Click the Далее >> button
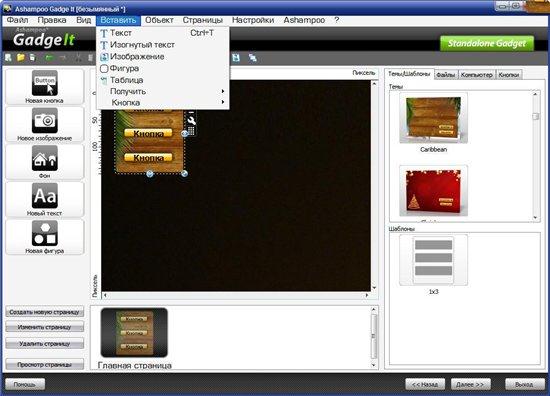 tap(470, 384)
